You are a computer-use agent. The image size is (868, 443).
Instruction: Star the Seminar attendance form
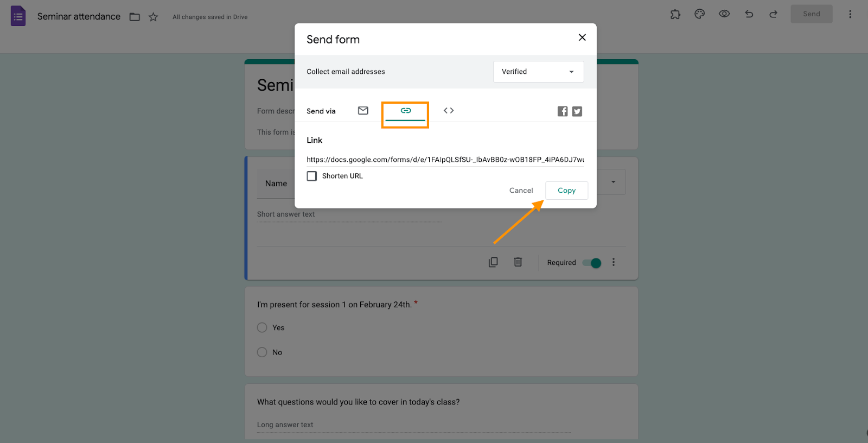[154, 17]
